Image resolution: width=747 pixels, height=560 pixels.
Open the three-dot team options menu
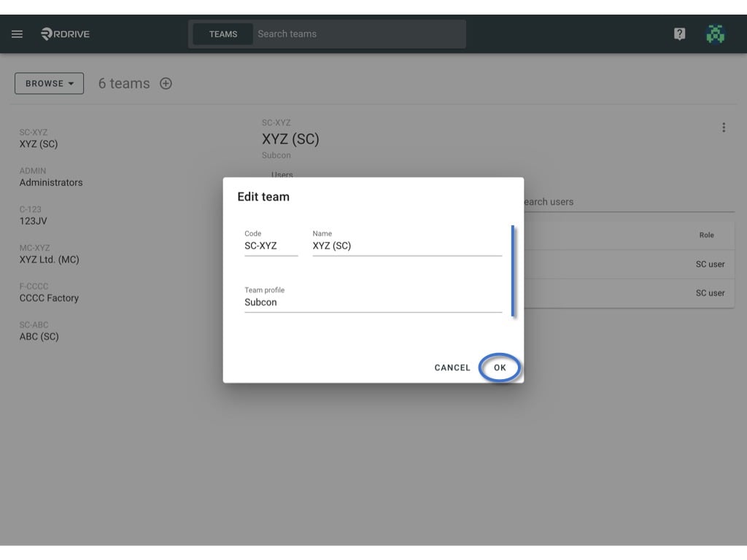[724, 127]
